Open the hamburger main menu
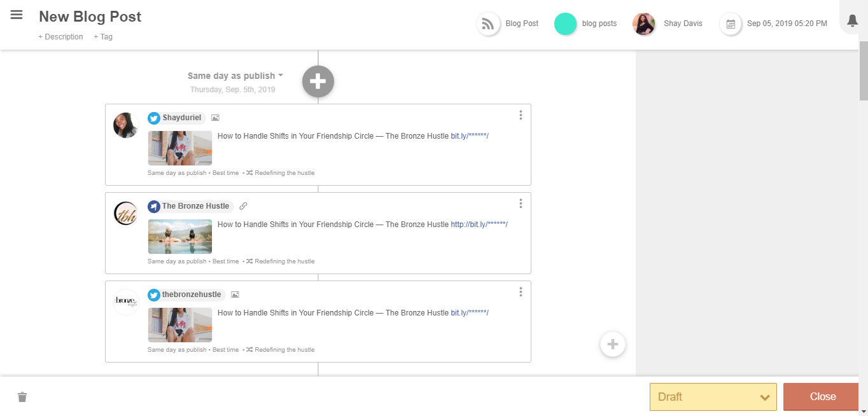The width and height of the screenshot is (868, 416). [17, 15]
